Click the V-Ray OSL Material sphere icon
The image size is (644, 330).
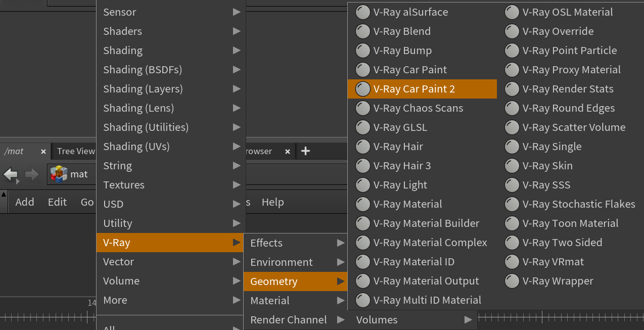(x=512, y=12)
